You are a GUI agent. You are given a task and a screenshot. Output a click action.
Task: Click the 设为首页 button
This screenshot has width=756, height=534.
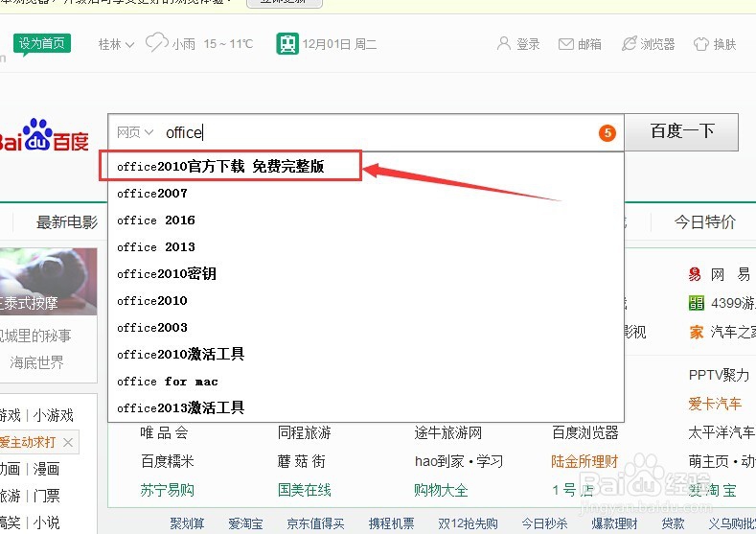[x=42, y=43]
